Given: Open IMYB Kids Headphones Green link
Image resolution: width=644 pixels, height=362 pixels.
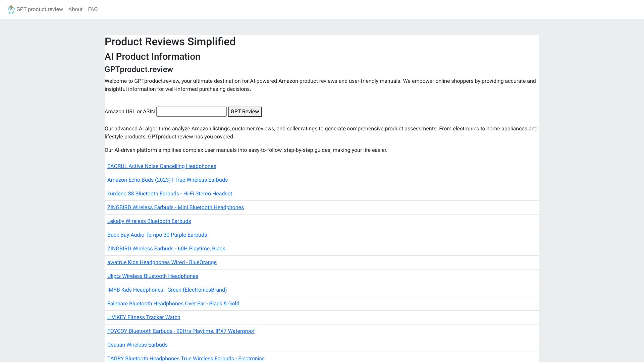Looking at the screenshot, I should point(167,290).
